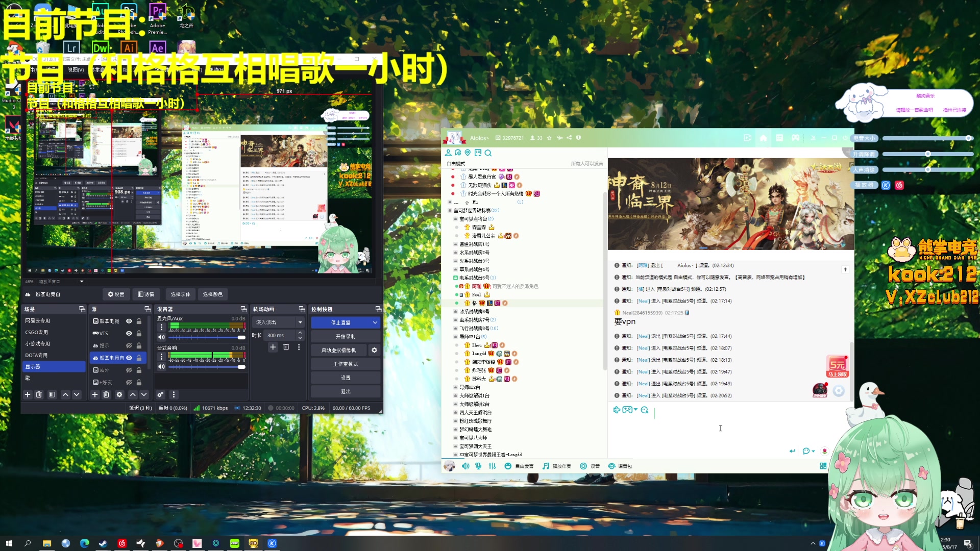Click 启动虚拟摄像机 button
This screenshot has width=980, height=551.
tap(339, 350)
